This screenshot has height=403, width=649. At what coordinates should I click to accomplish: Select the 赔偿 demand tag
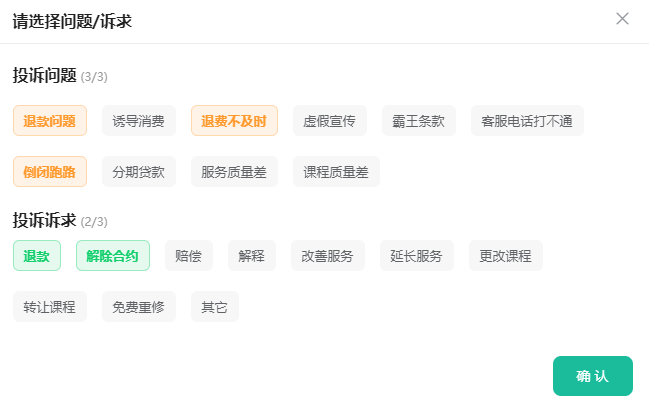pyautogui.click(x=189, y=255)
